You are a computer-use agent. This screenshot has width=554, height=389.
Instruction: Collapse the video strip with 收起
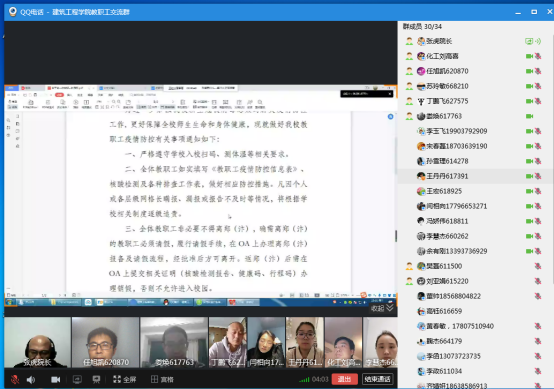[x=382, y=308]
